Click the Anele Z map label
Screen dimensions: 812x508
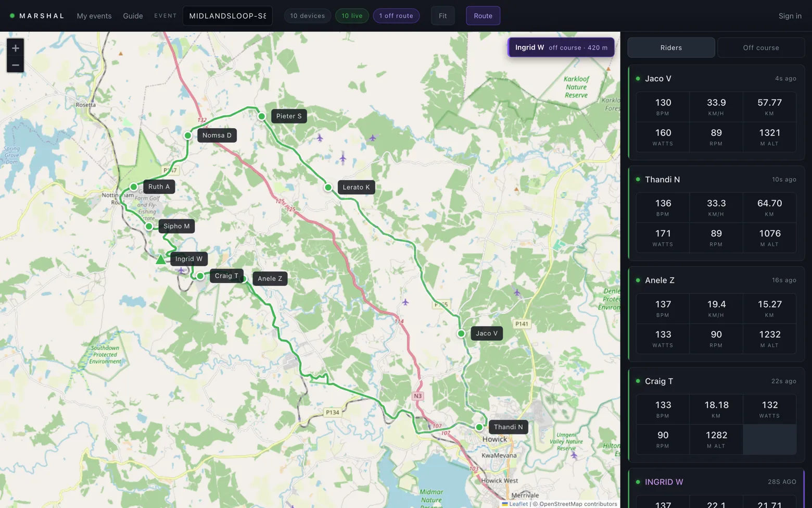coord(270,279)
